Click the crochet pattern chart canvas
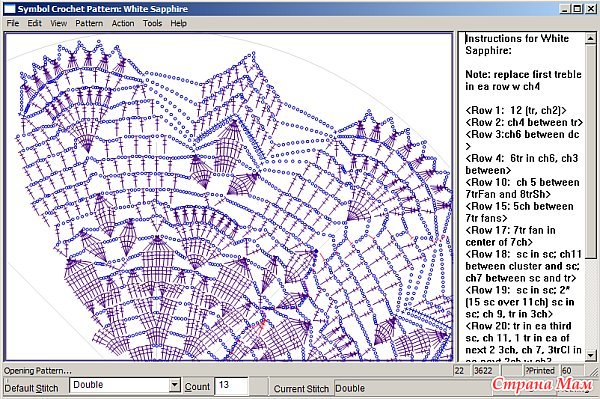 pyautogui.click(x=229, y=197)
